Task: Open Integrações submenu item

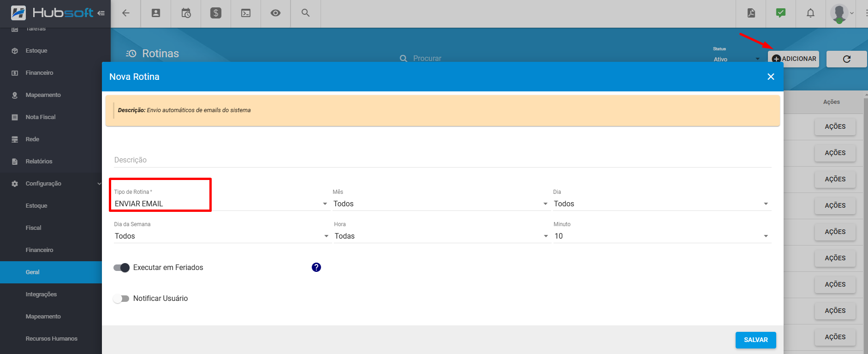Action: (x=41, y=294)
